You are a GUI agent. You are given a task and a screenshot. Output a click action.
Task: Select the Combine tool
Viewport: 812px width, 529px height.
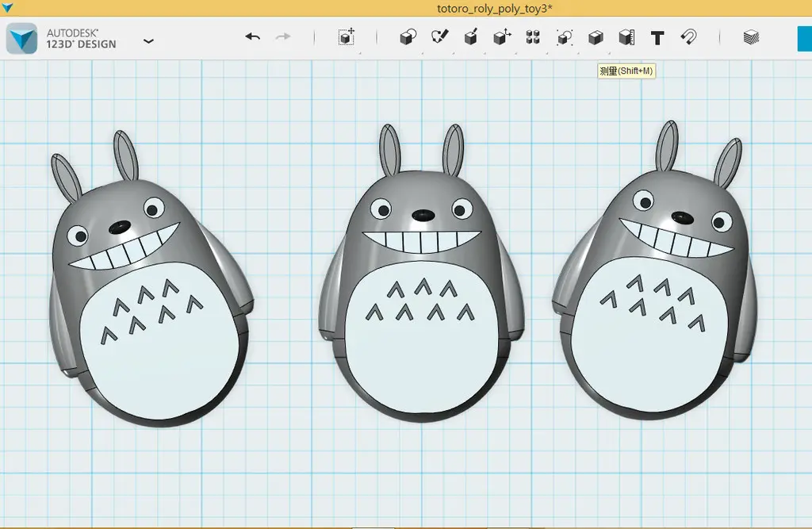(596, 37)
